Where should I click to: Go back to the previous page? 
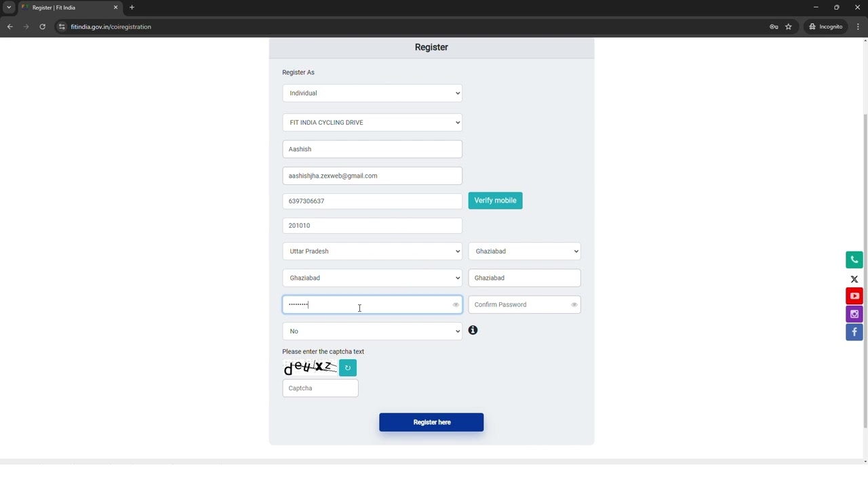click(9, 26)
